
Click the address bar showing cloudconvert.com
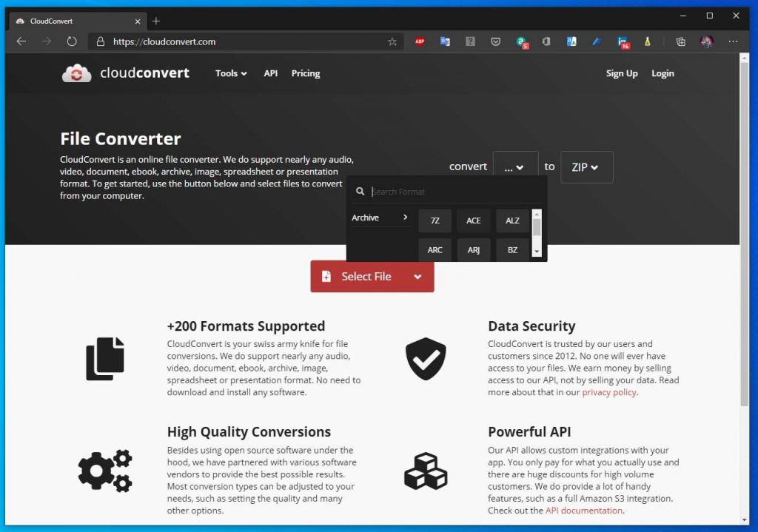[x=246, y=41]
